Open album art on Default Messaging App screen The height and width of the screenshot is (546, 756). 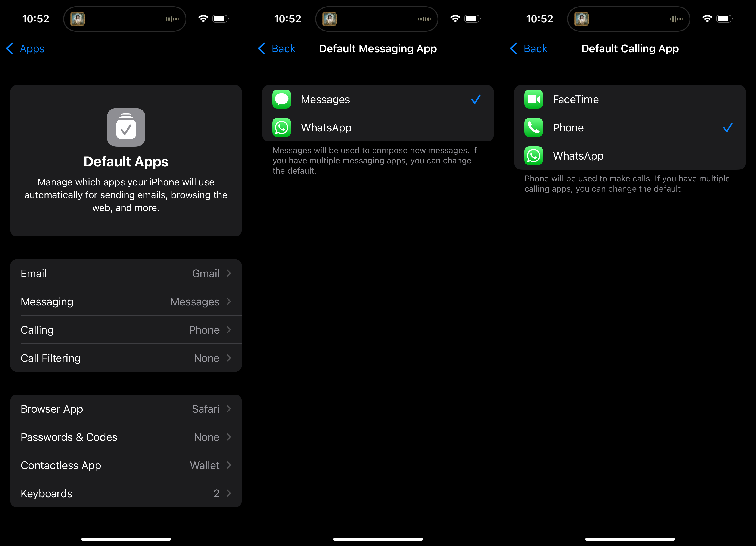[x=329, y=19]
